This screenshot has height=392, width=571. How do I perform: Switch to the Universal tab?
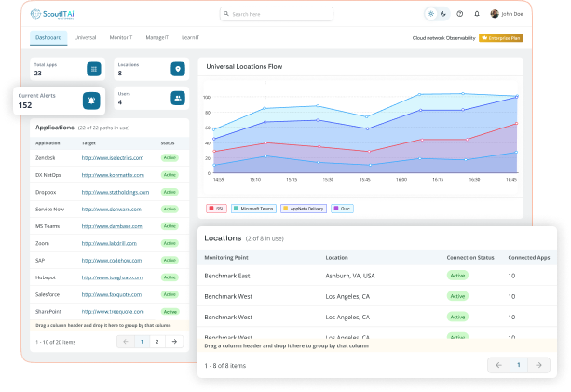coord(85,38)
